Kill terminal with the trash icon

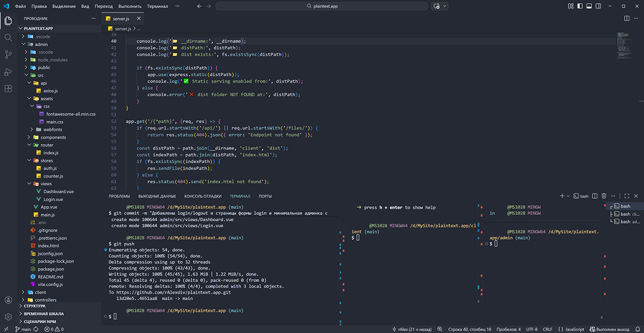604,197
